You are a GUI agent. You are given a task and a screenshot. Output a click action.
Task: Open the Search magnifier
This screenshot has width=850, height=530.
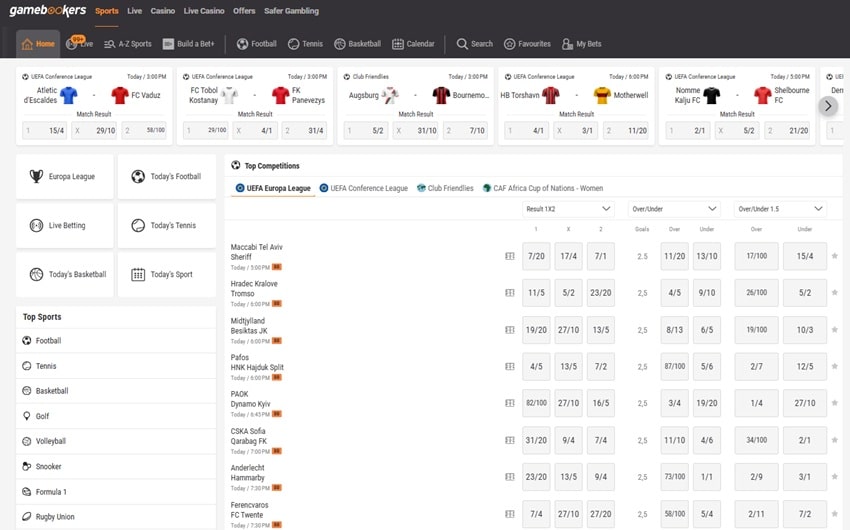tap(475, 44)
